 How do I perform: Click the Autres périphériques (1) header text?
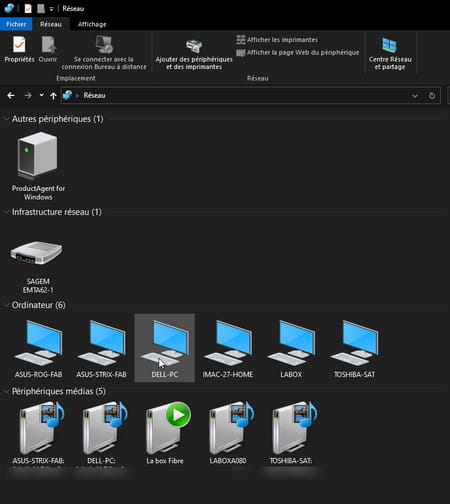pos(58,119)
